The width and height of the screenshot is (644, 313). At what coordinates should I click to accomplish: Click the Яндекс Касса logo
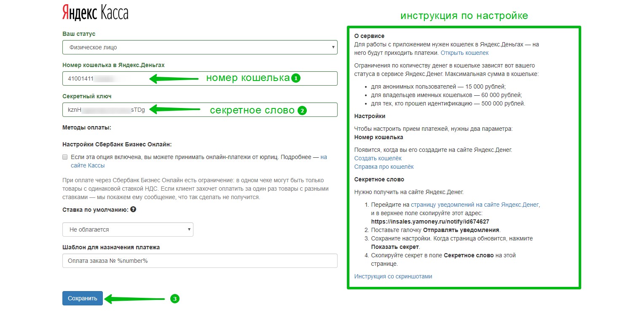(95, 13)
